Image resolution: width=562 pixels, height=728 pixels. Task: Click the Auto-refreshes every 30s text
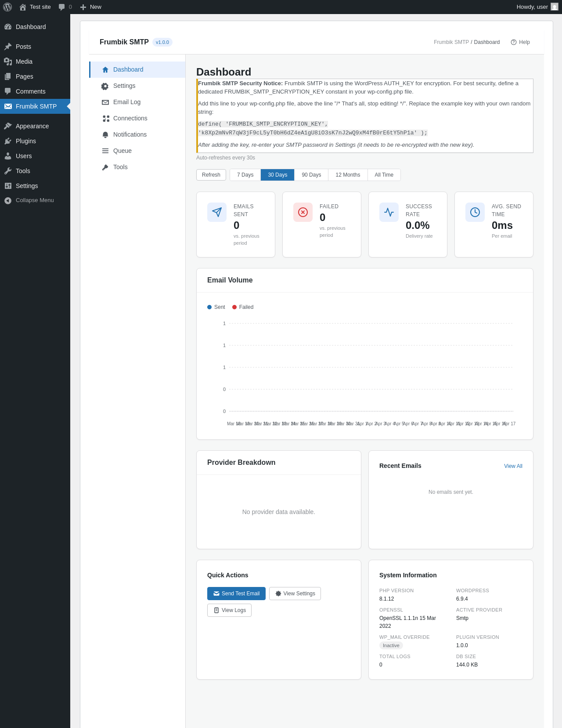[226, 158]
